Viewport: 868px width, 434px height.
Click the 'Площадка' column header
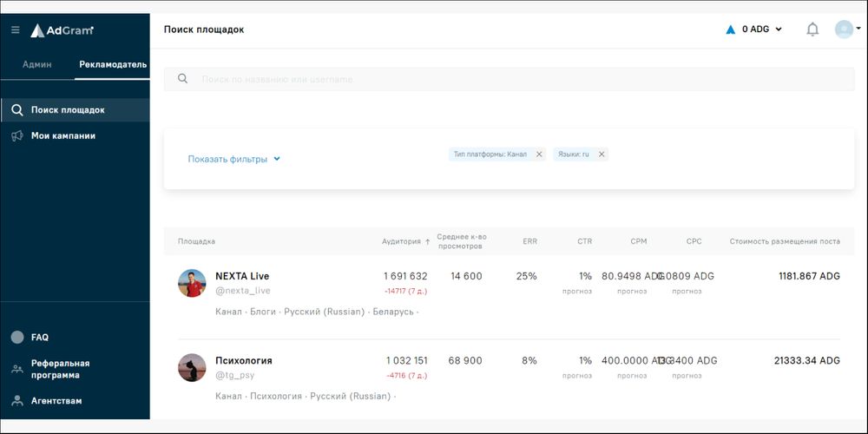point(196,241)
